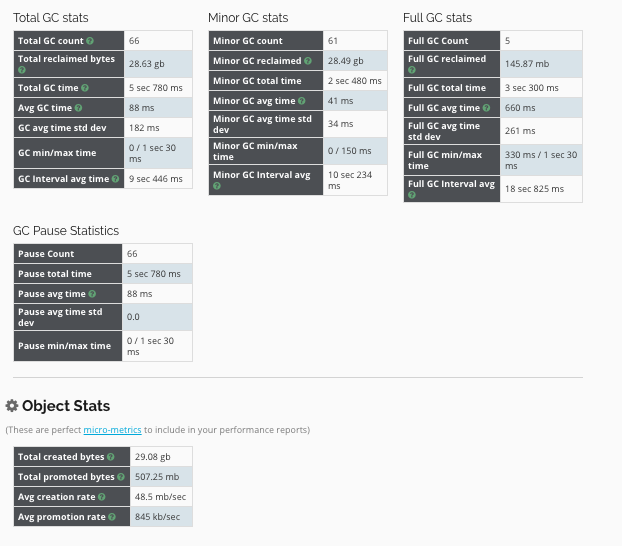This screenshot has width=622, height=546.
Task: Show help for Full GC avg time
Action: coord(486,107)
